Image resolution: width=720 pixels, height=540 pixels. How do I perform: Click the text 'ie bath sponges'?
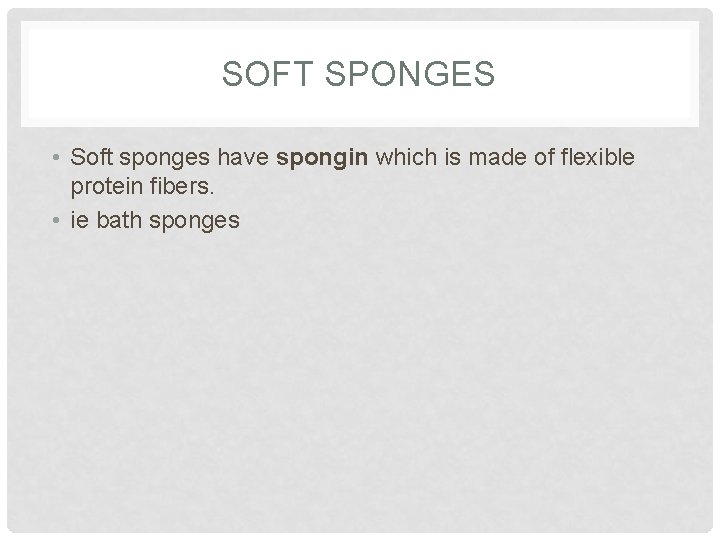tap(154, 220)
